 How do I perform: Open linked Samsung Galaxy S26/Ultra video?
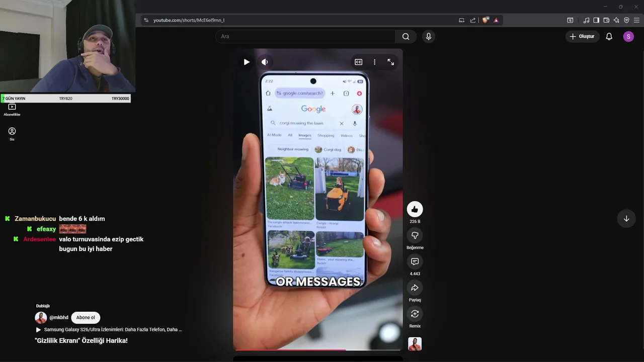tap(109, 330)
